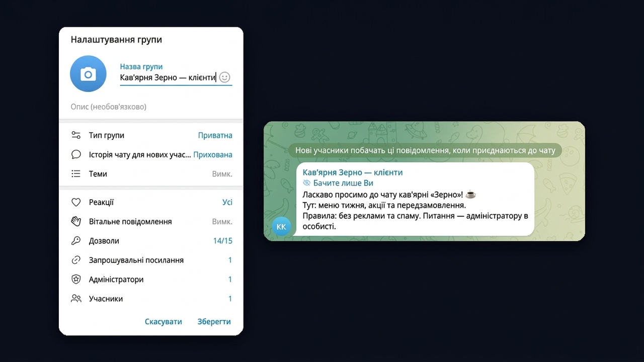Viewport: 644px width, 362px height.
Task: Click the Members people icon
Action: pyautogui.click(x=76, y=299)
